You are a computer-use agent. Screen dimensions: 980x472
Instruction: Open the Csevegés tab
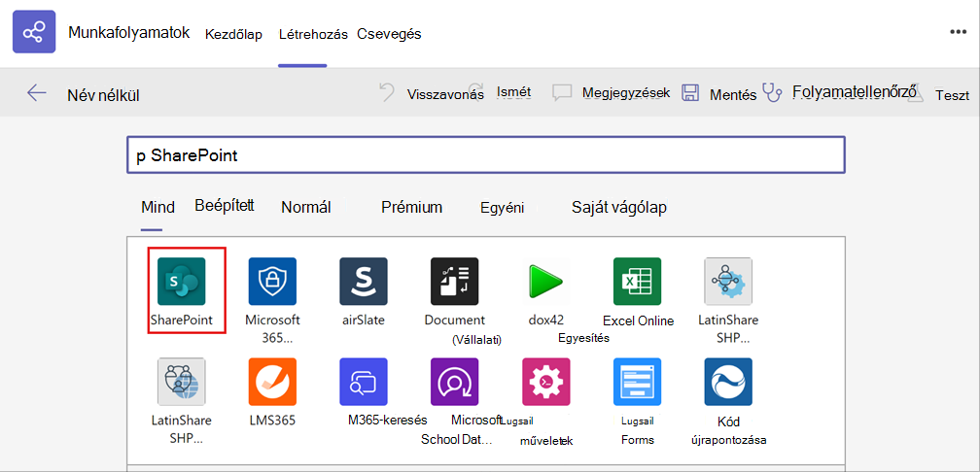pos(389,34)
